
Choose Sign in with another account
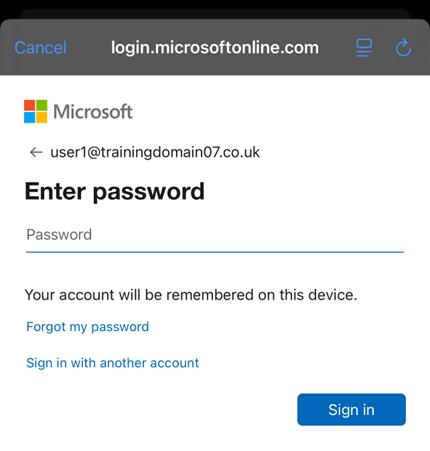point(112,363)
